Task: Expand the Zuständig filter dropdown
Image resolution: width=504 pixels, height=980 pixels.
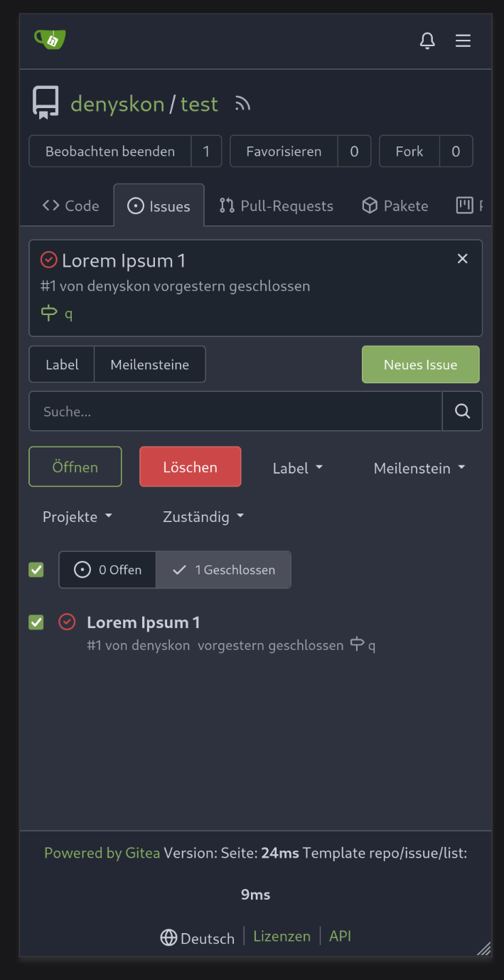Action: click(203, 516)
